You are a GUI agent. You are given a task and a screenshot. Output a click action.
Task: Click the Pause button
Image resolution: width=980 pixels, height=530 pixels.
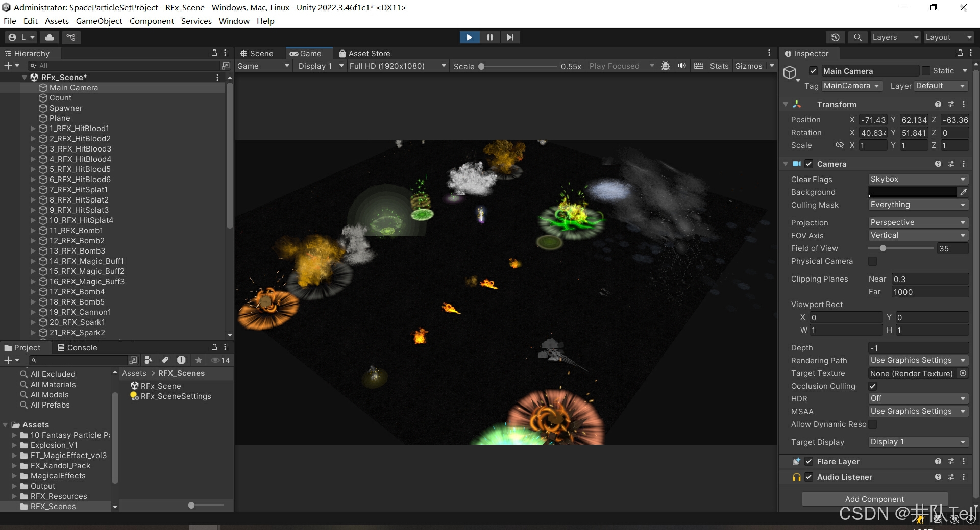(x=490, y=37)
